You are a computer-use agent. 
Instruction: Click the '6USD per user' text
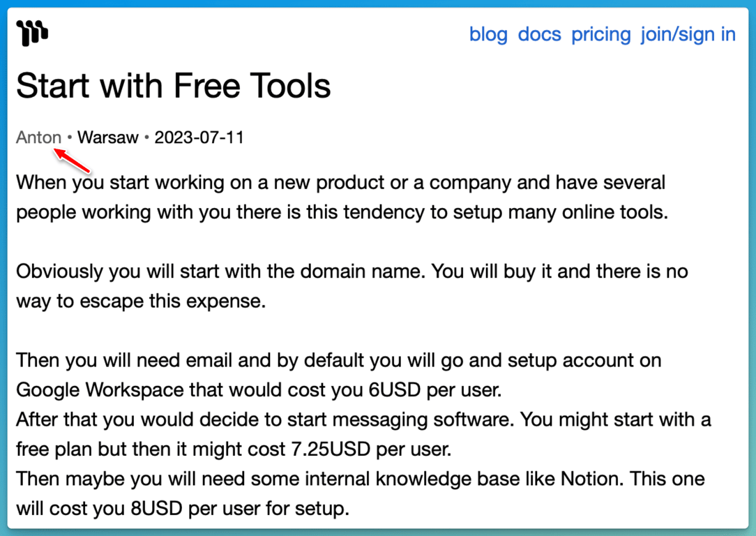(435, 390)
